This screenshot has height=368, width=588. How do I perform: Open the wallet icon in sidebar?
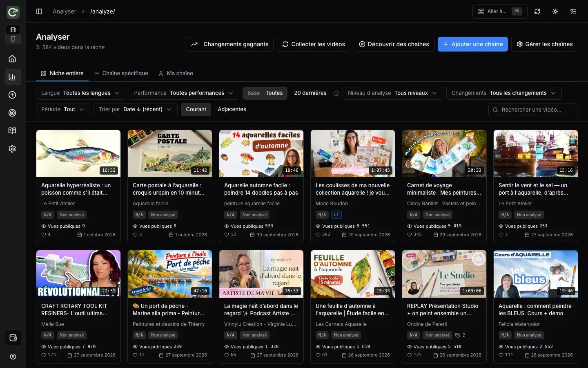pyautogui.click(x=13, y=338)
